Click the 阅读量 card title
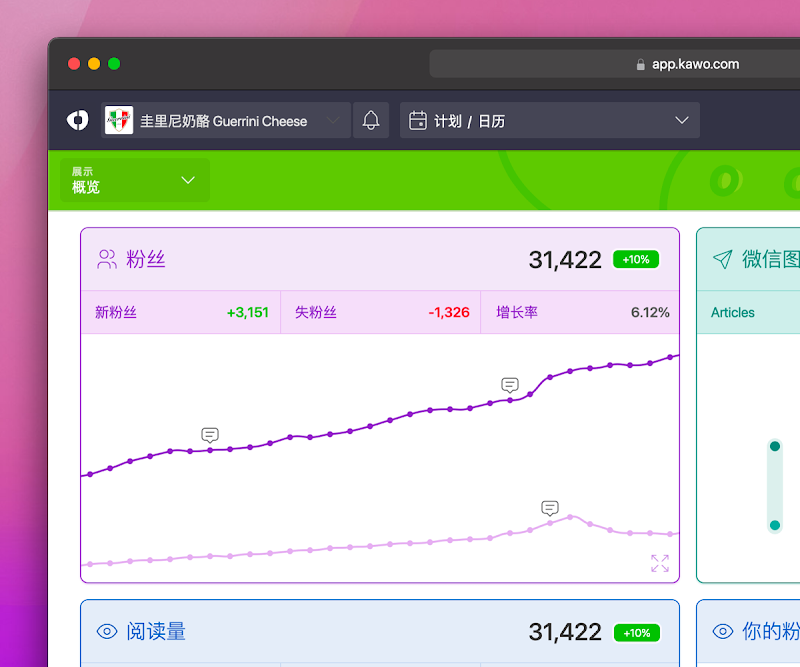Viewport: 800px width, 667px height. coord(156,631)
